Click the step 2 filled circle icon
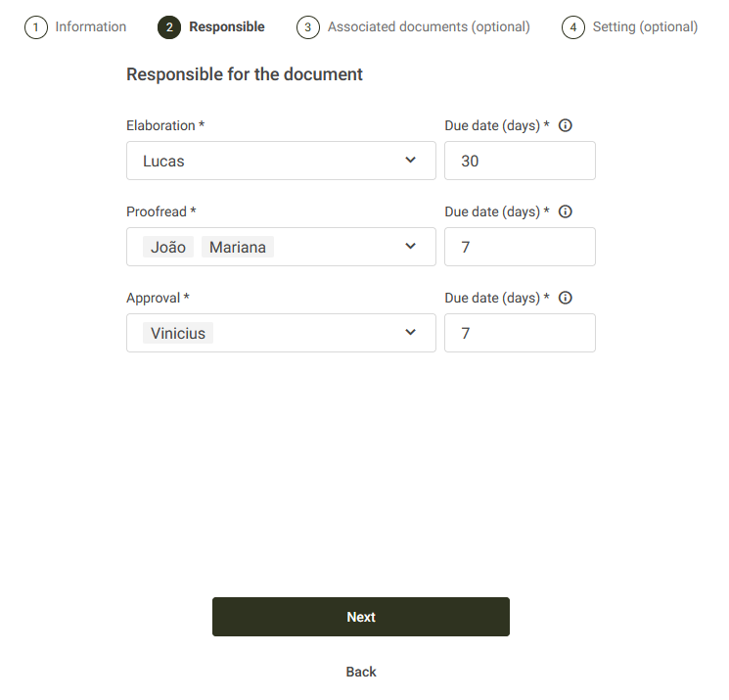The width and height of the screenshot is (729, 700). pyautogui.click(x=169, y=27)
